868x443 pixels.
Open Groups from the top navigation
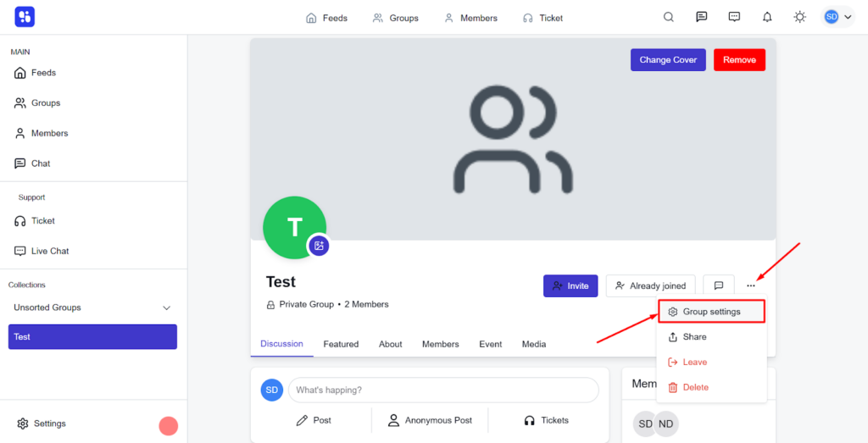pyautogui.click(x=395, y=19)
